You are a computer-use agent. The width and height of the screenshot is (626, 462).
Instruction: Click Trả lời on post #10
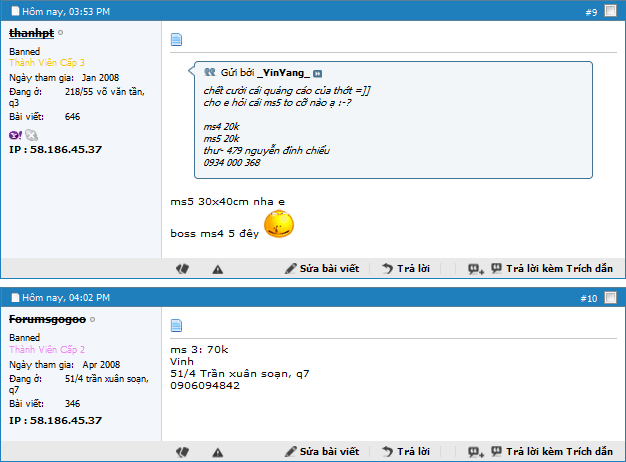click(x=406, y=452)
